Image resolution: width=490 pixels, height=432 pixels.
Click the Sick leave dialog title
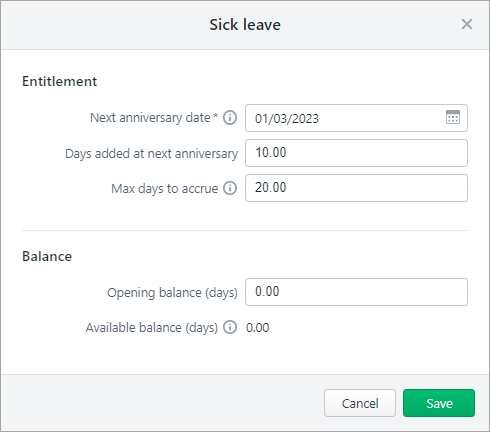click(245, 25)
